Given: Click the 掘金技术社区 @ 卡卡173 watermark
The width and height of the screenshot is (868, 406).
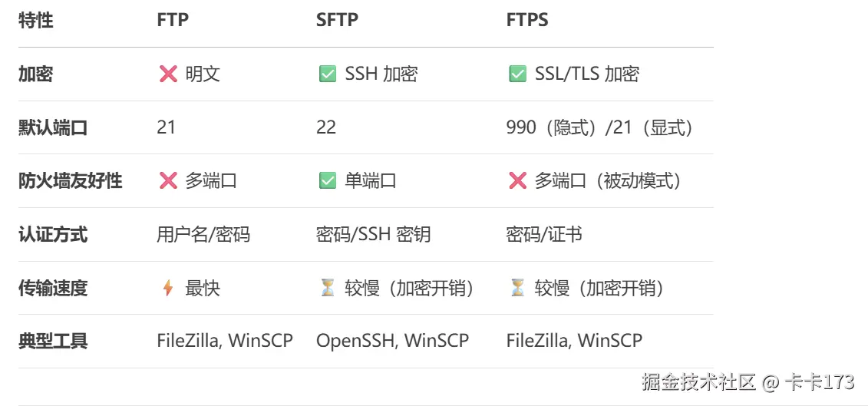Looking at the screenshot, I should tap(748, 382).
